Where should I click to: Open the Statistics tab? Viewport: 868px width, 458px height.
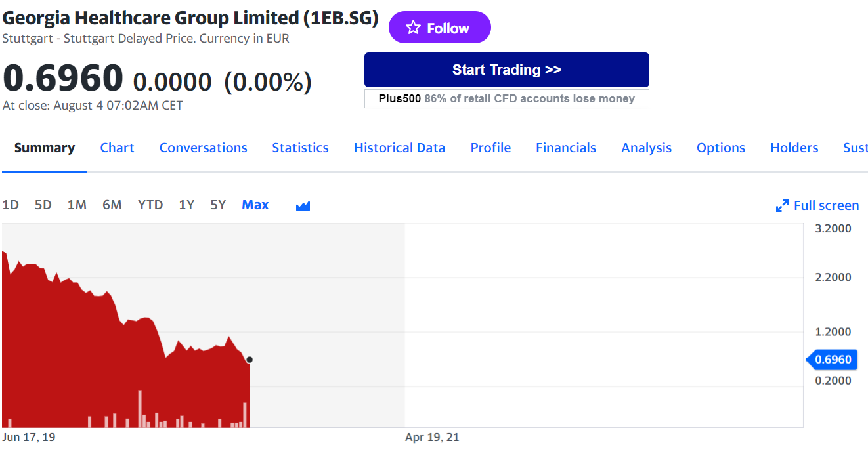tap(300, 148)
